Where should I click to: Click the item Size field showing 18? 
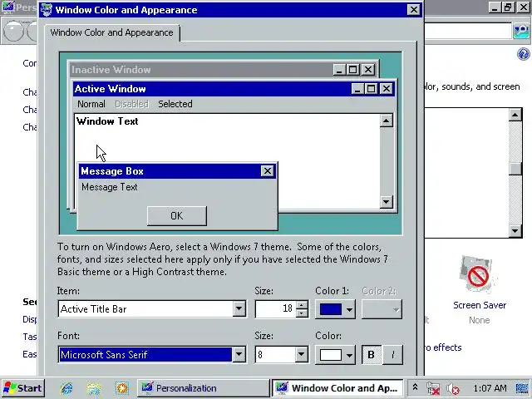click(x=276, y=308)
